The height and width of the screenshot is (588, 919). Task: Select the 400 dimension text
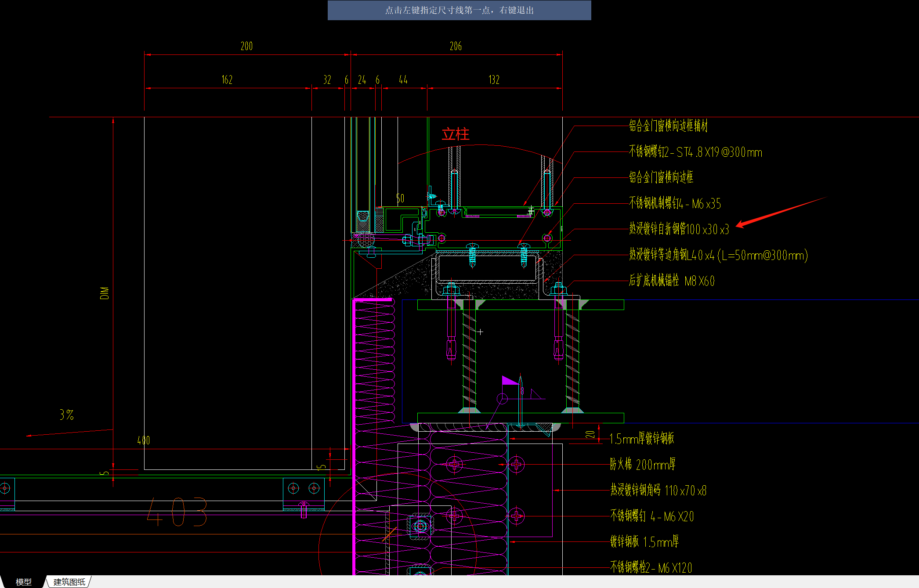pos(143,440)
